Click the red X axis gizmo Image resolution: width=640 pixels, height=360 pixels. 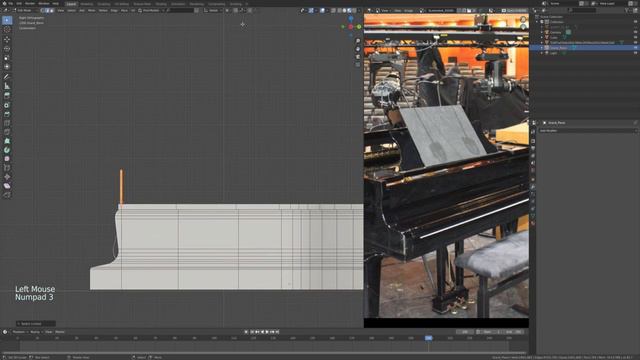(x=351, y=27)
